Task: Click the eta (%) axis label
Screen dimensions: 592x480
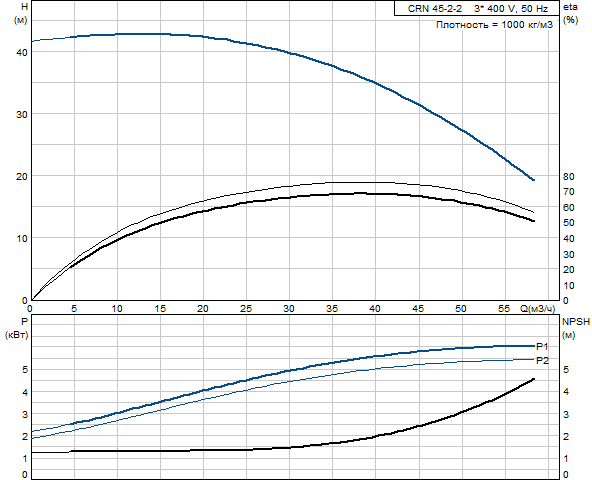Action: (x=570, y=13)
